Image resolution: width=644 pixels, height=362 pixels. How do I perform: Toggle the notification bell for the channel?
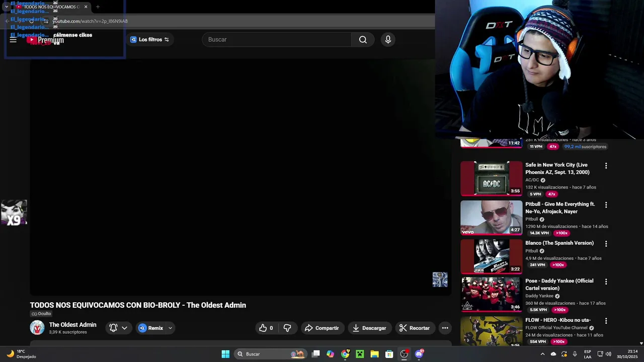tap(113, 328)
